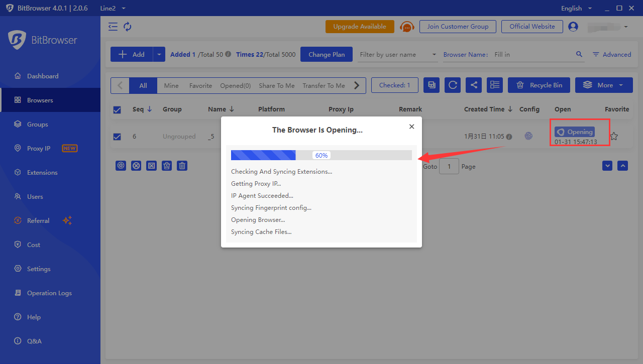Click the sync refresh icon beside sidebar toggle

point(128,27)
